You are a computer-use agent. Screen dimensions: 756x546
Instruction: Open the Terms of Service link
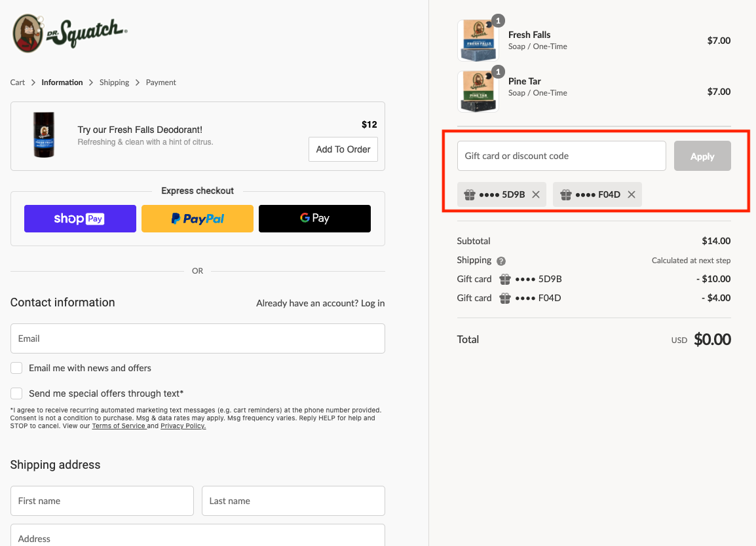pyautogui.click(x=119, y=426)
